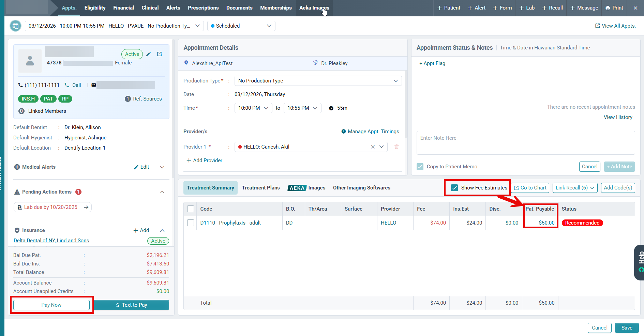Collapse the Pending Action Items section
Viewport: 644px width, 336px height.
tap(162, 192)
